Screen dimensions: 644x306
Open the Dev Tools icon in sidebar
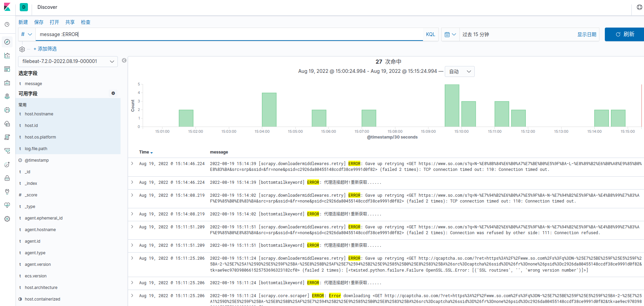pos(7,192)
